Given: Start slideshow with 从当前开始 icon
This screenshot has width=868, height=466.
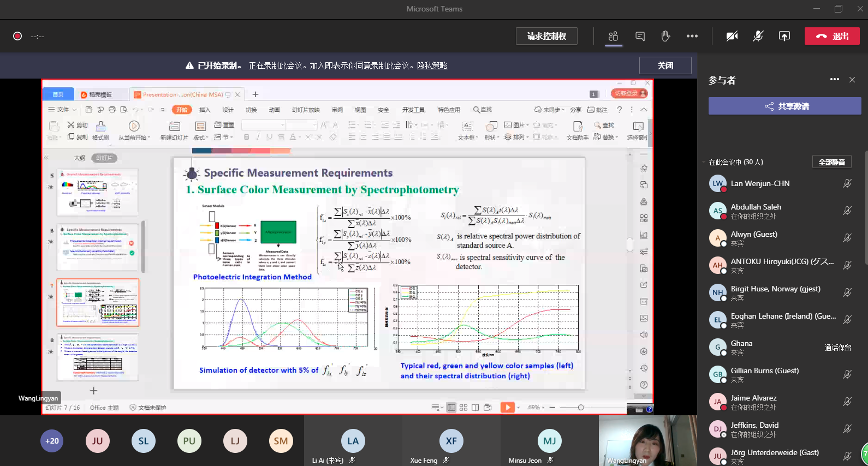Looking at the screenshot, I should coord(134,126).
